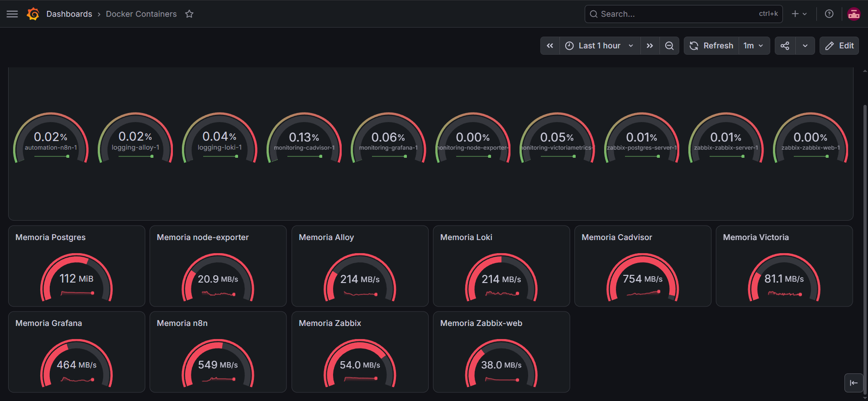
Task: Click the Docker Containers breadcrumb
Action: [x=141, y=14]
